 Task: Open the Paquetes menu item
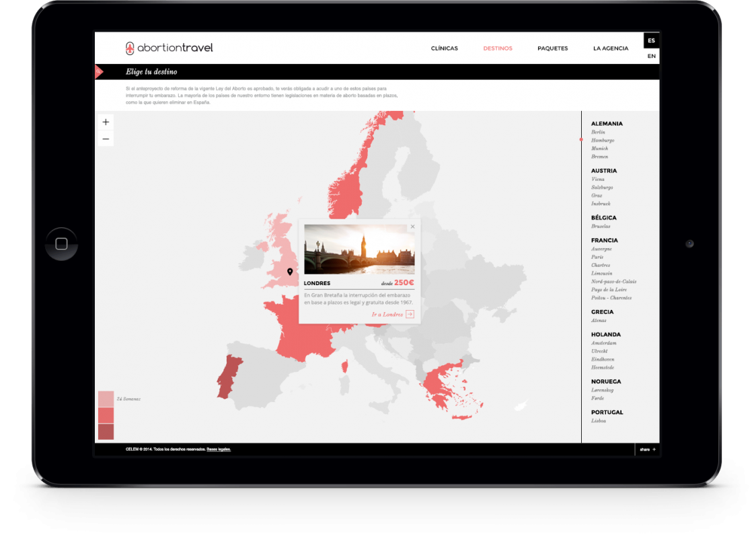552,48
